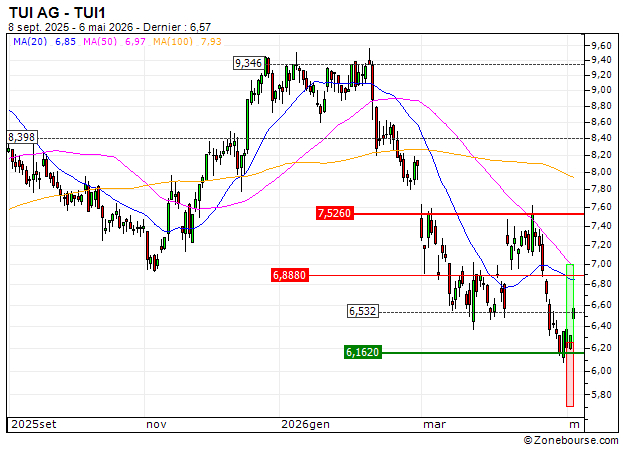Click the 6,00 y-axis value
Screen dimensions: 625x450
point(601,371)
